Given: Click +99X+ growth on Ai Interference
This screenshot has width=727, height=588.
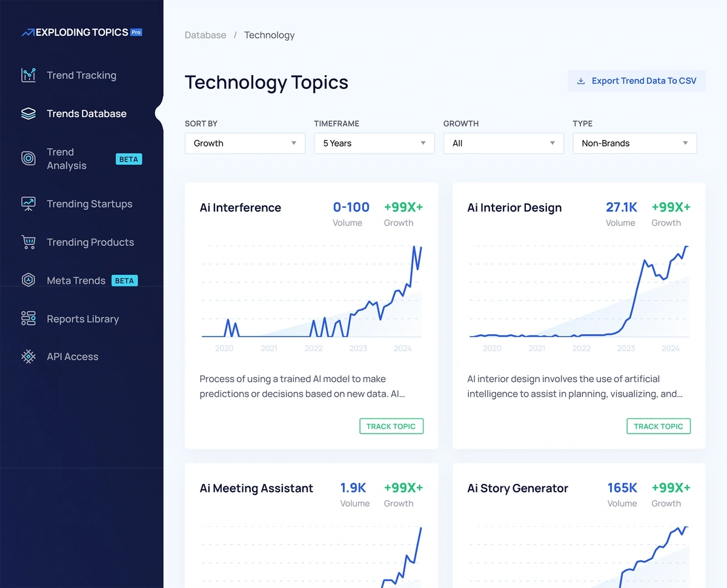Looking at the screenshot, I should click(403, 207).
